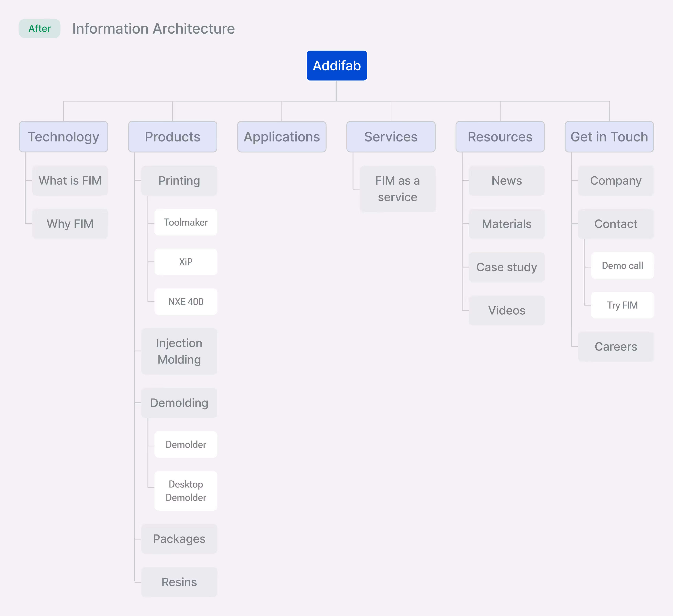
Task: Select the Why FIM node
Action: (70, 224)
